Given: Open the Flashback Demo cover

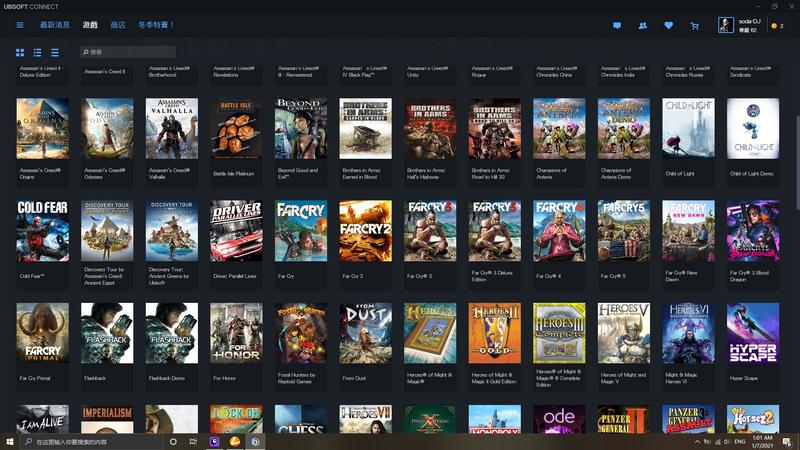Looking at the screenshot, I should 171,333.
